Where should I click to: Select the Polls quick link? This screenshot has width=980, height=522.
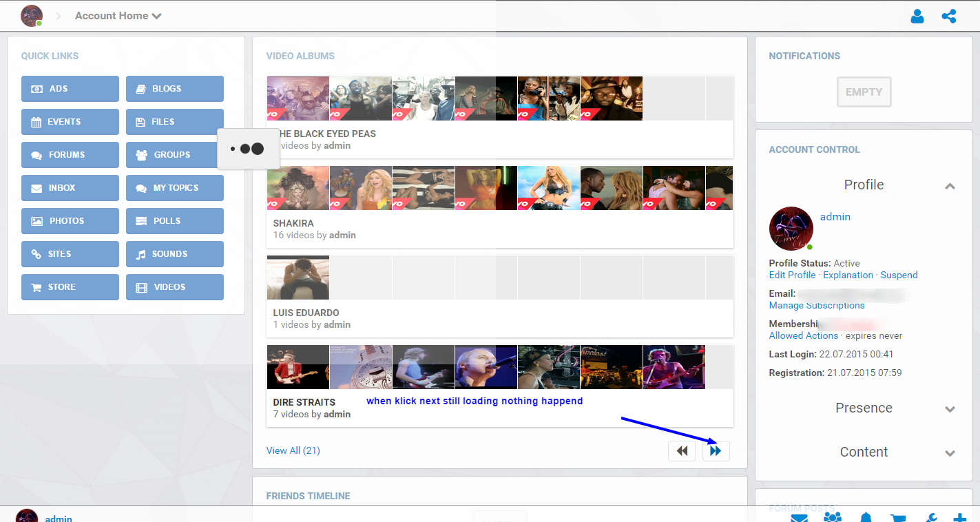pyautogui.click(x=175, y=221)
